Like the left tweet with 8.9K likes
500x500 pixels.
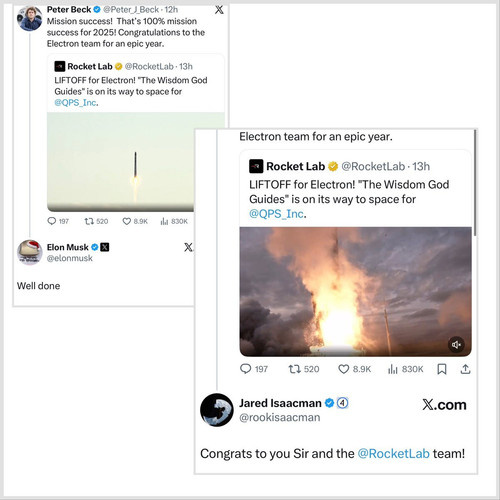click(x=127, y=221)
